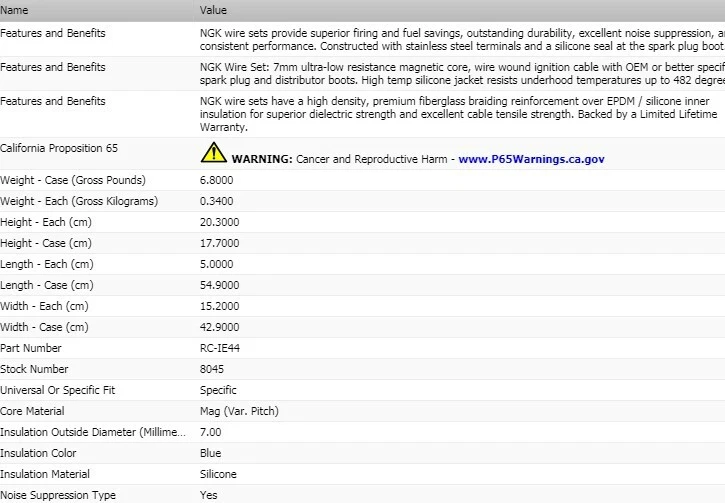Select the Height - Case (cm) label

coord(46,243)
